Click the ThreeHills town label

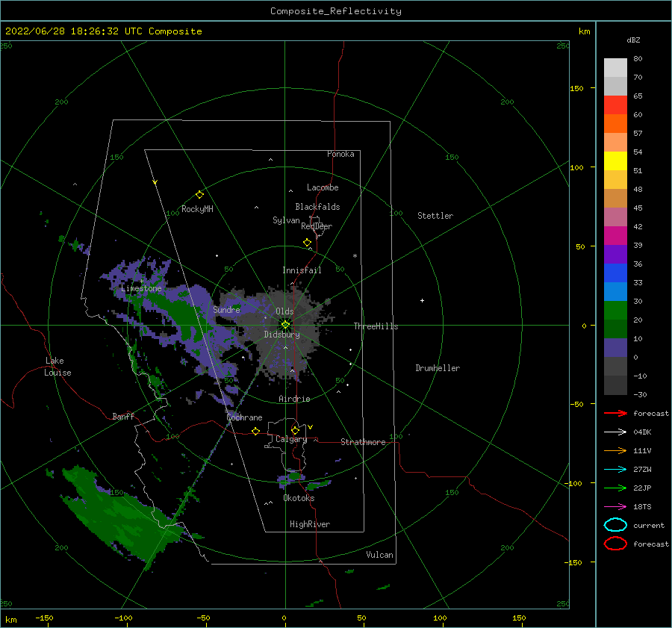[376, 326]
